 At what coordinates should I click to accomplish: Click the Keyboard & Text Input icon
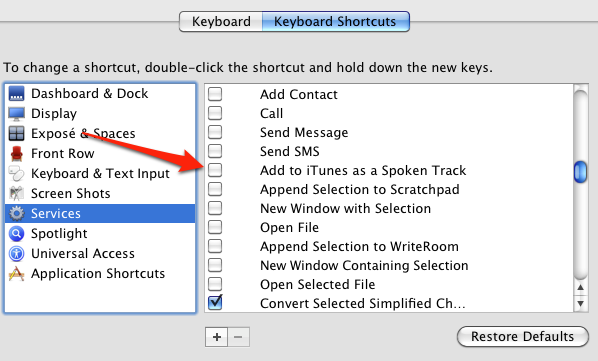pos(16,173)
